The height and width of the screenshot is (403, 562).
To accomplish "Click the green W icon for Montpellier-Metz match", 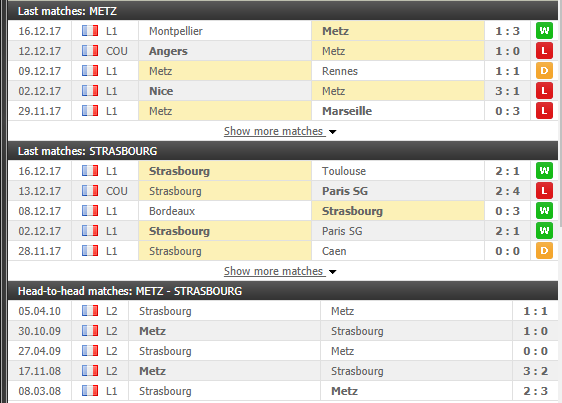I will pos(544,31).
